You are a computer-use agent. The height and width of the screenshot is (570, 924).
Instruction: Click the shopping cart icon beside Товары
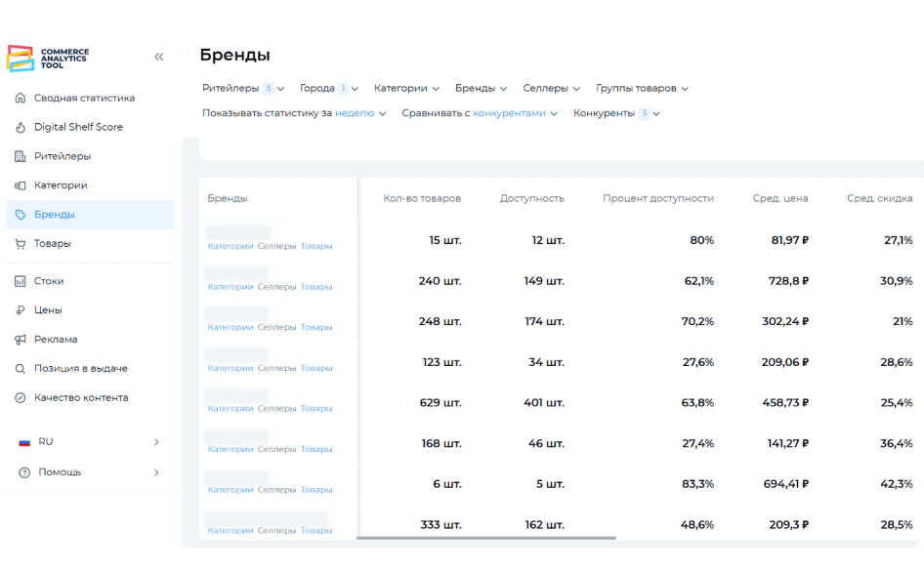pyautogui.click(x=21, y=244)
